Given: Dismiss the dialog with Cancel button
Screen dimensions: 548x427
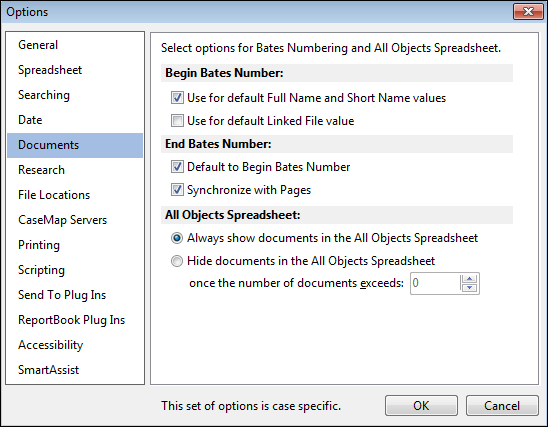Looking at the screenshot, I should tap(502, 406).
